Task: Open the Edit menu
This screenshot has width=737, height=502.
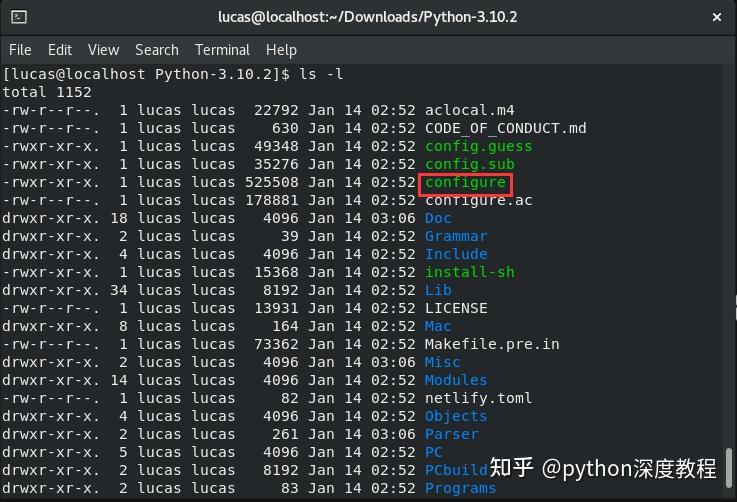Action: [x=60, y=50]
